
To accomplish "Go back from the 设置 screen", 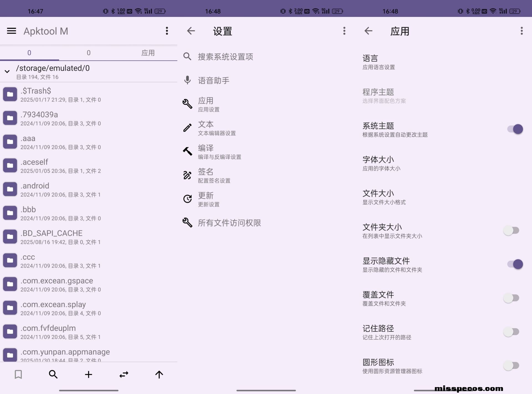I will 191,31.
